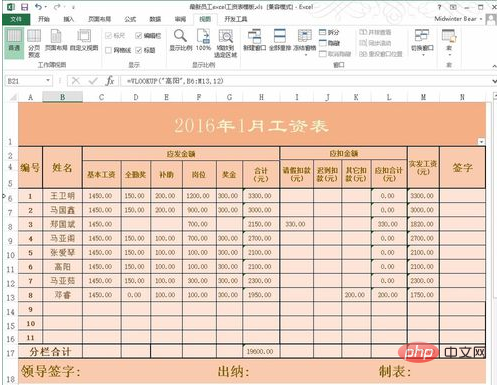Open Ribbon Display Options
Image resolution: width=497 pixels, height=385 pixels.
click(x=453, y=7)
